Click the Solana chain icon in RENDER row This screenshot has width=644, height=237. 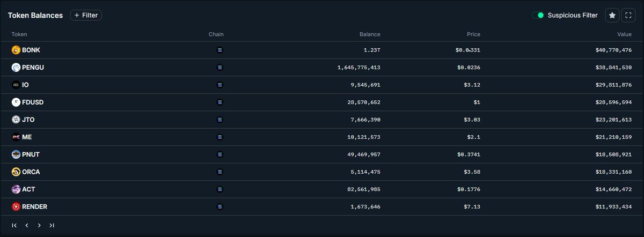click(219, 206)
